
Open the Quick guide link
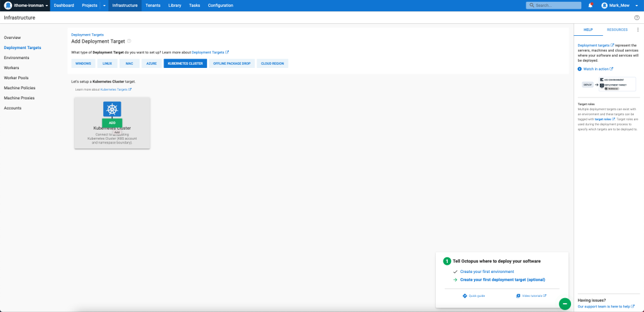(477, 296)
